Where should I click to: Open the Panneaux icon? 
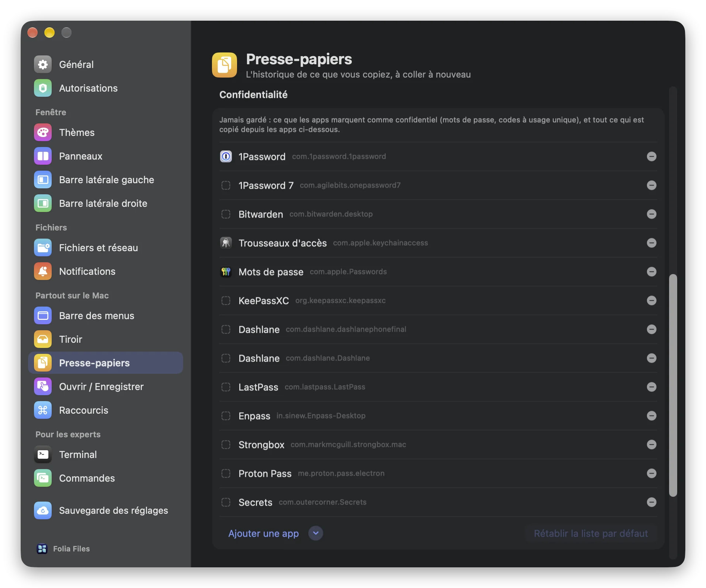tap(43, 156)
